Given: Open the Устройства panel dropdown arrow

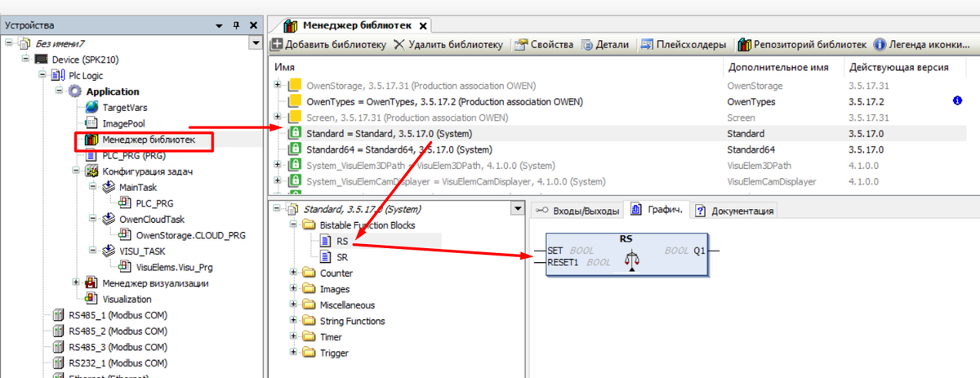Looking at the screenshot, I should [x=220, y=25].
